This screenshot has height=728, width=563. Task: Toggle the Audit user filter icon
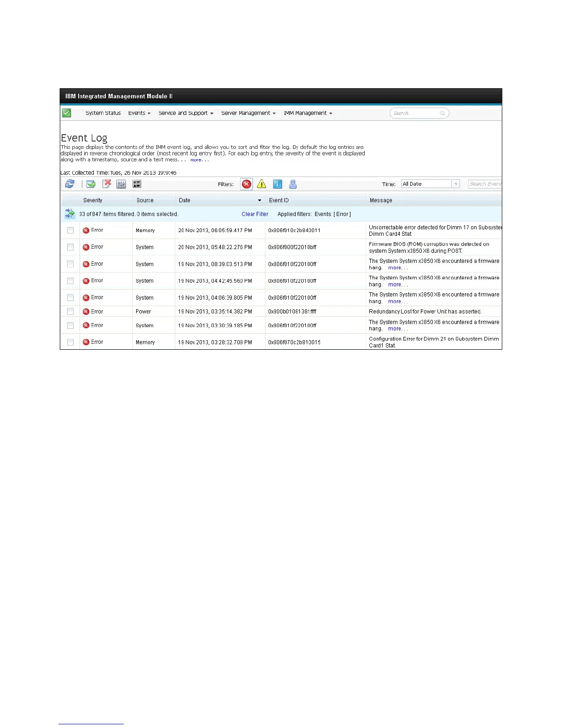click(293, 184)
